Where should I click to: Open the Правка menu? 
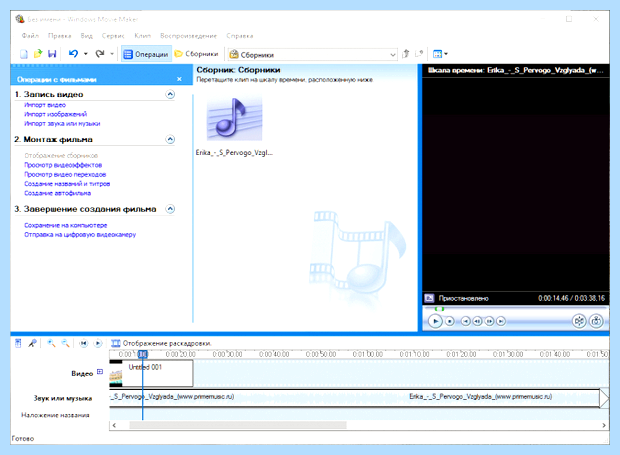coord(60,36)
